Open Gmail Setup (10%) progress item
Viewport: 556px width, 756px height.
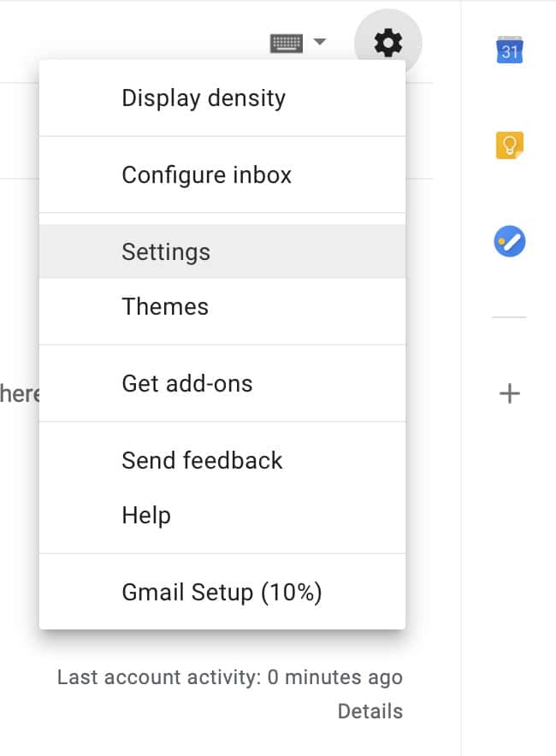[222, 592]
